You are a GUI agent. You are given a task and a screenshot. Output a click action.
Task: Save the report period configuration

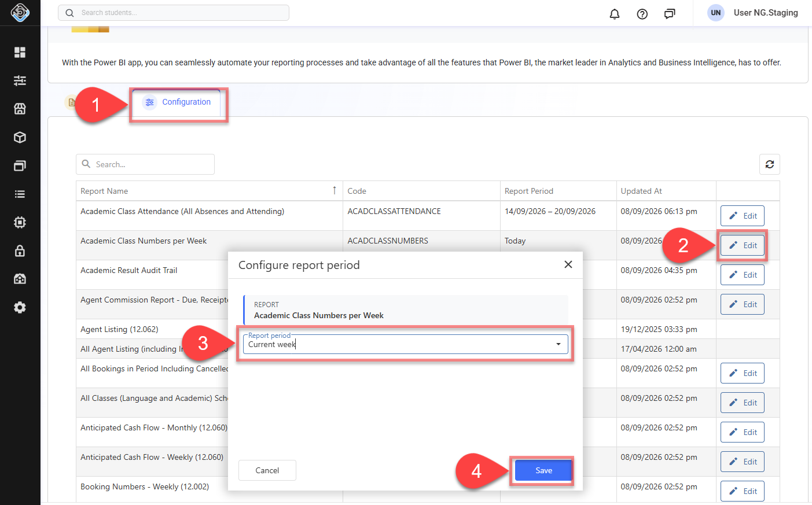544,470
